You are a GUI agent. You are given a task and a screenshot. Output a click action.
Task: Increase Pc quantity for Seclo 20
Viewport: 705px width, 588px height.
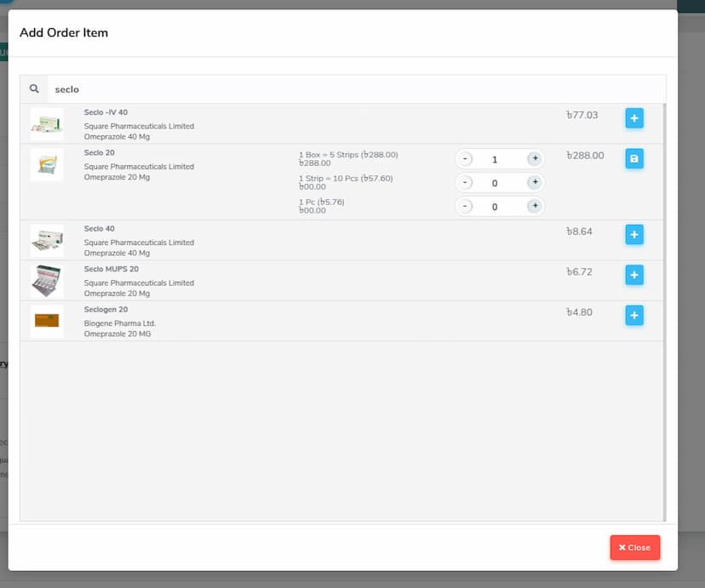click(x=534, y=206)
